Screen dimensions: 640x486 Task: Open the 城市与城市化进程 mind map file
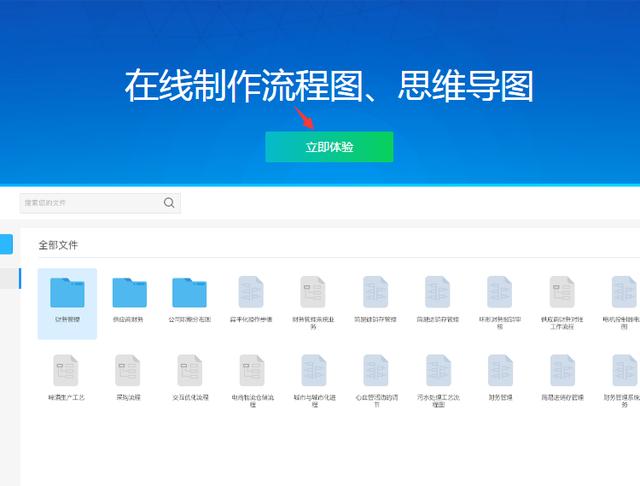click(314, 371)
